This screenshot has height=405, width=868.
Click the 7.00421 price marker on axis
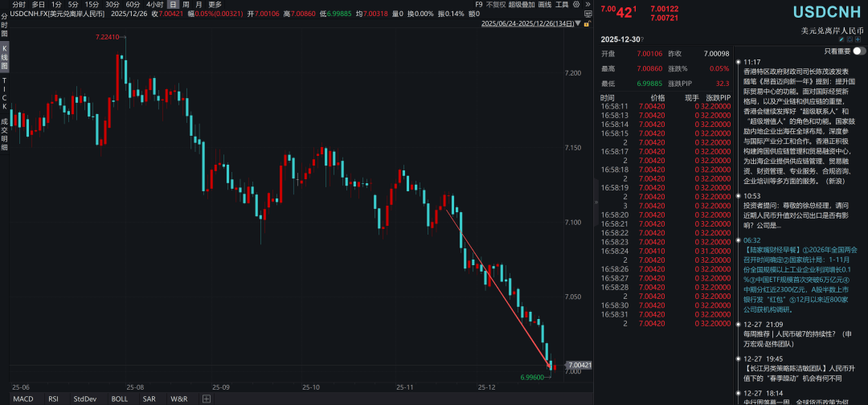pos(579,366)
